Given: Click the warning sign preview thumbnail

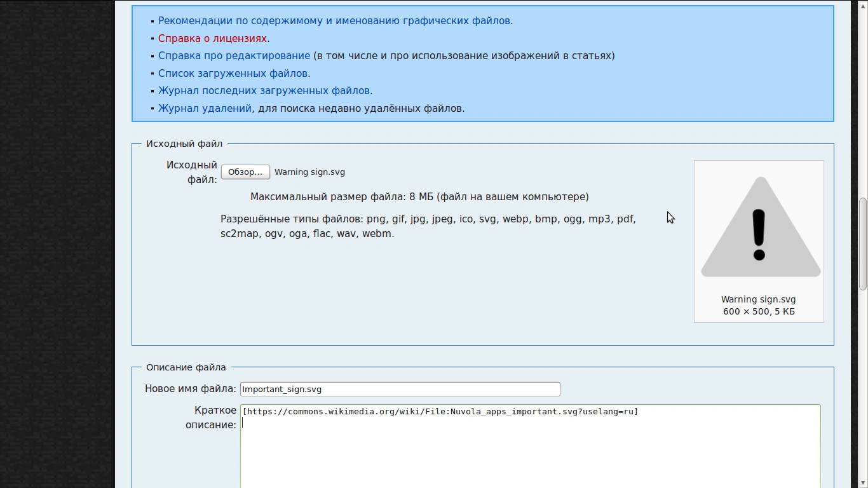Looking at the screenshot, I should coord(761,227).
